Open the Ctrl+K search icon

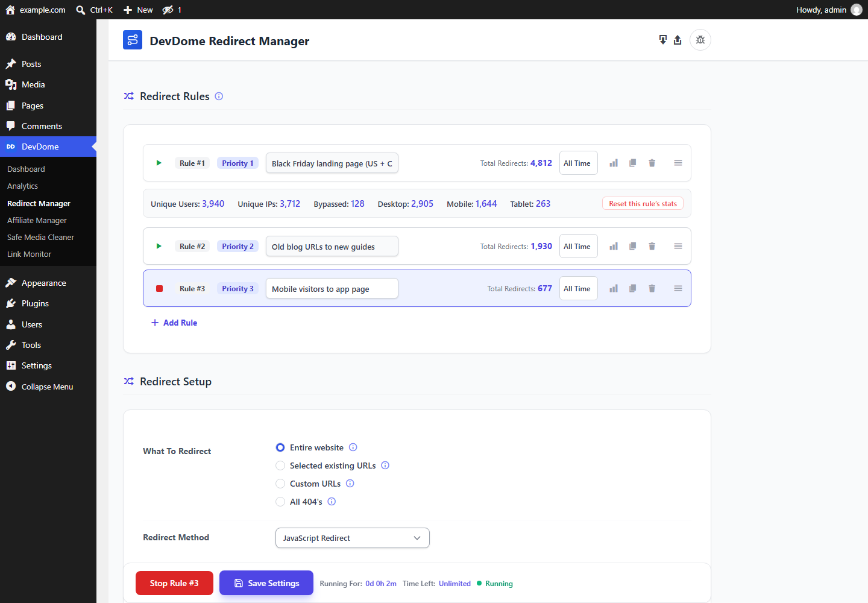point(81,10)
